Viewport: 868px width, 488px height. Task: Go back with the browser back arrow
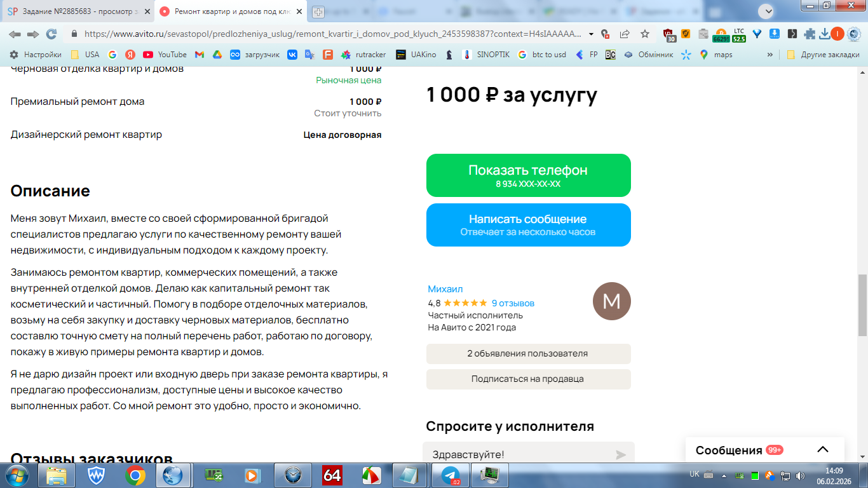pyautogui.click(x=14, y=34)
